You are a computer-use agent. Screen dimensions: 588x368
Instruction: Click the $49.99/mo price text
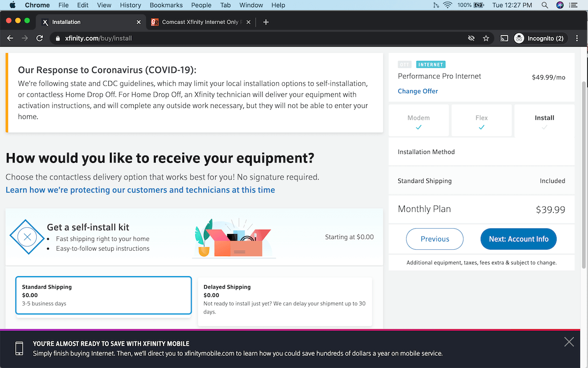coord(548,78)
